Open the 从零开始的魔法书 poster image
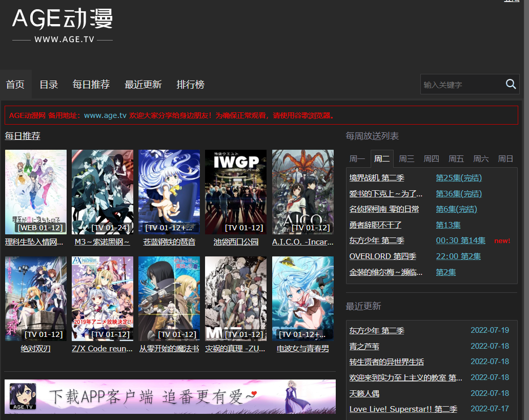This screenshot has width=529, height=420. (169, 298)
